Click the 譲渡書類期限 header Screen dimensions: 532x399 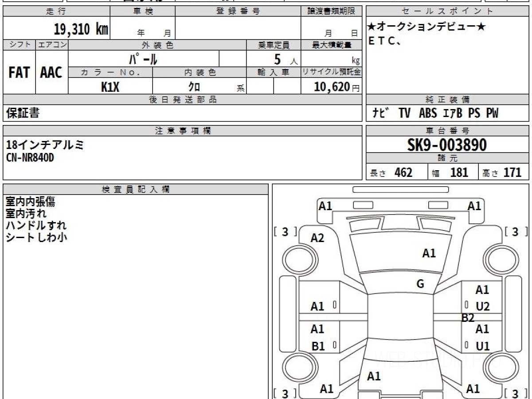331,12
